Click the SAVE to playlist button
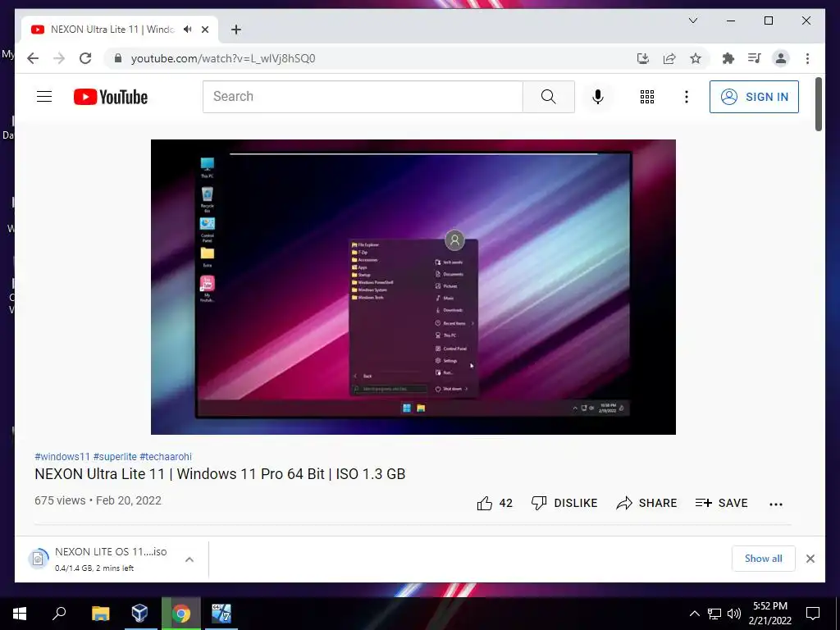The width and height of the screenshot is (840, 630). (722, 503)
